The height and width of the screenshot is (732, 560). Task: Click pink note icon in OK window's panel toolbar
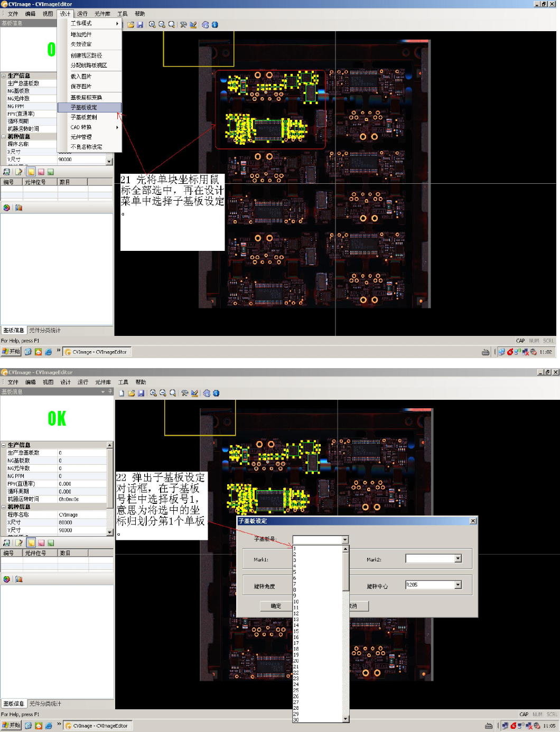41,542
